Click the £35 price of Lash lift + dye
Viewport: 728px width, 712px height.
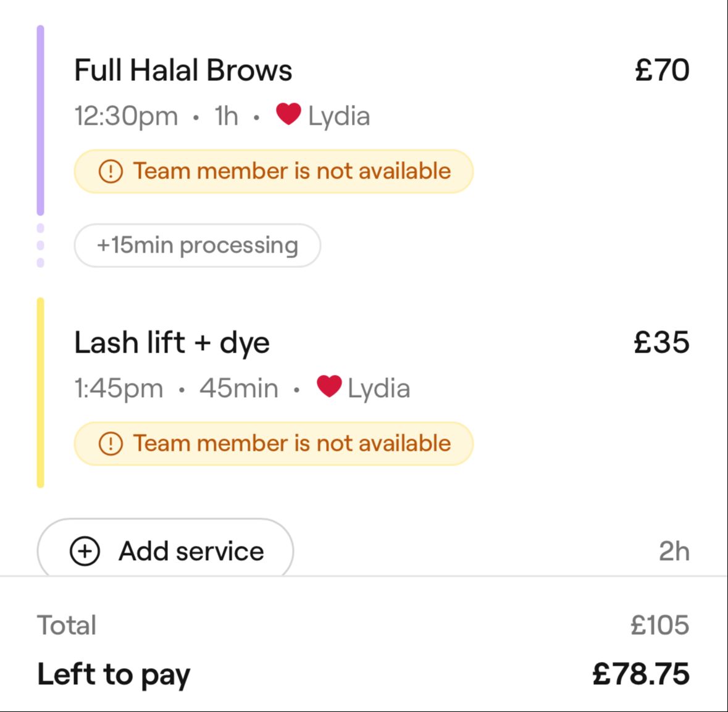(x=661, y=343)
